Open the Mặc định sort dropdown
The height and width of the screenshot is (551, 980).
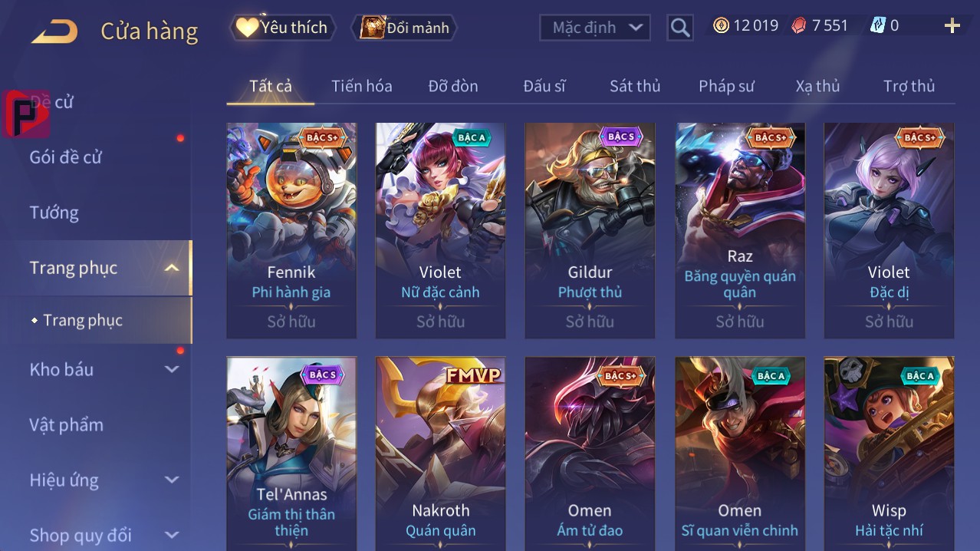(x=594, y=28)
